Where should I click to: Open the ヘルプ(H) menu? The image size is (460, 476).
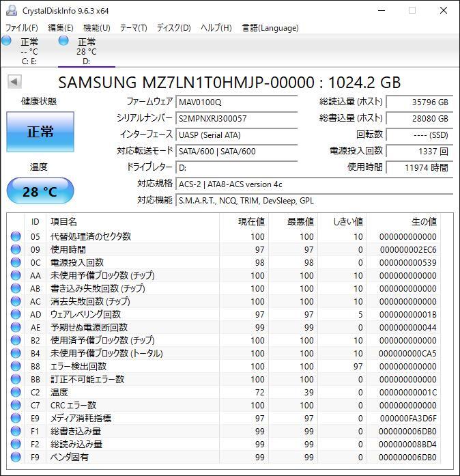click(216, 28)
